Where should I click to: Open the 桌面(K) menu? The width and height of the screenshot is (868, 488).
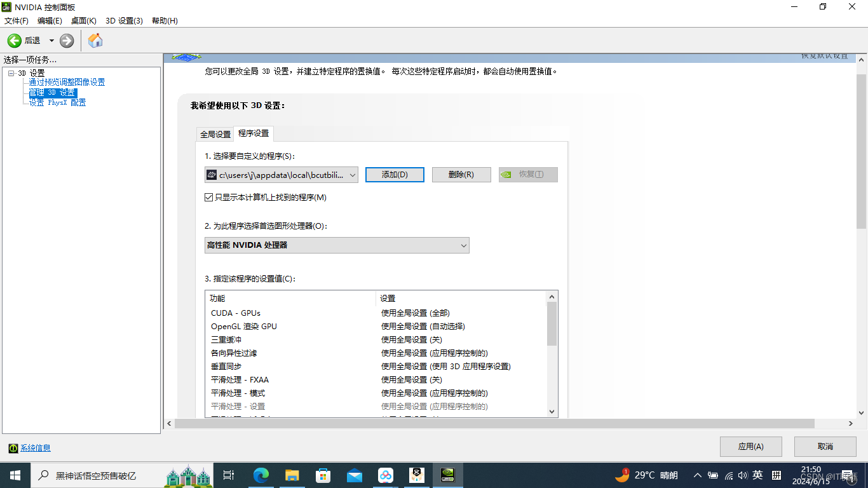point(84,21)
